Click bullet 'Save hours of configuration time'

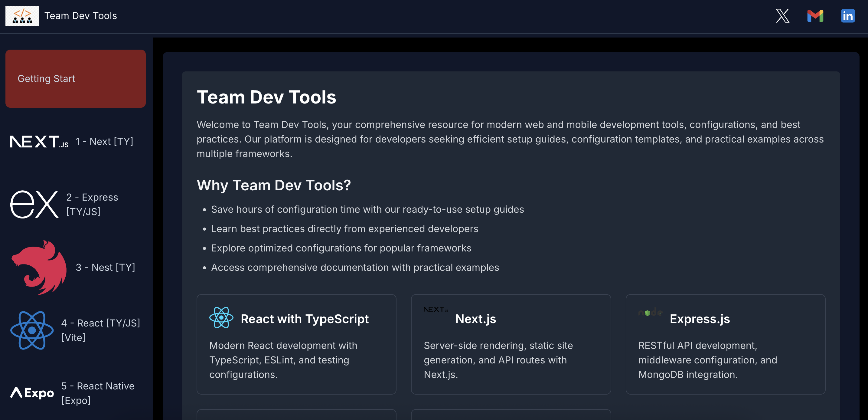pos(367,209)
